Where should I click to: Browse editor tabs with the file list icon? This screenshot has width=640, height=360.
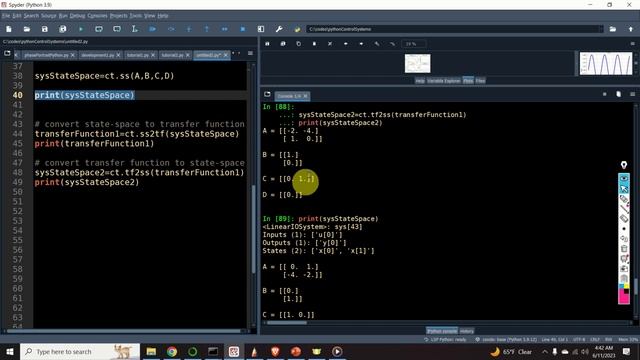click(x=7, y=53)
